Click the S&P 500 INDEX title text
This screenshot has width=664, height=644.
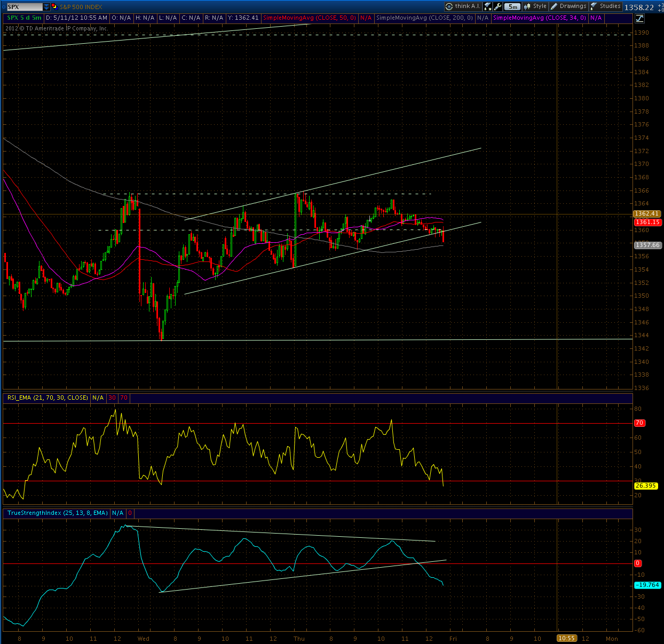click(81, 7)
